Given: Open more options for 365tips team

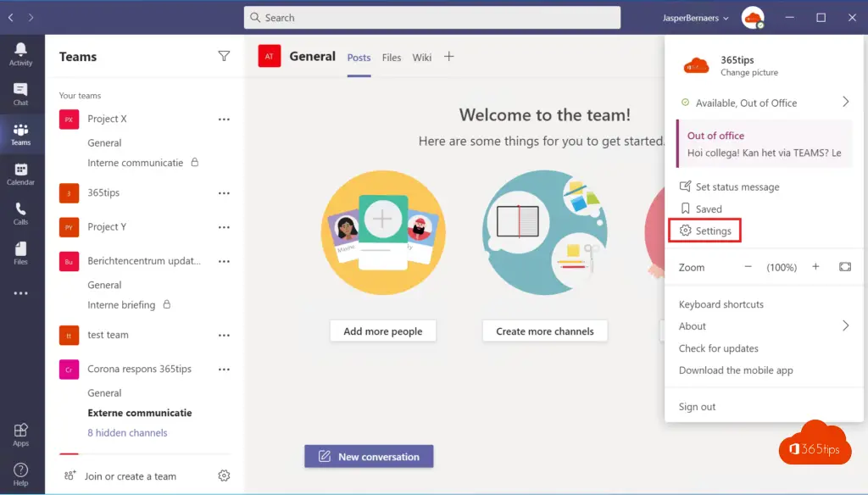Looking at the screenshot, I should point(224,193).
